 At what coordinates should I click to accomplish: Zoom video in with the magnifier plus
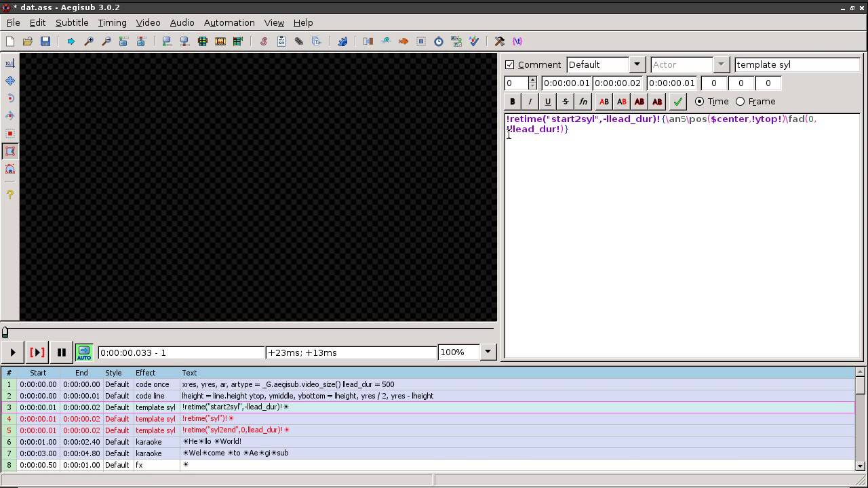click(x=88, y=41)
